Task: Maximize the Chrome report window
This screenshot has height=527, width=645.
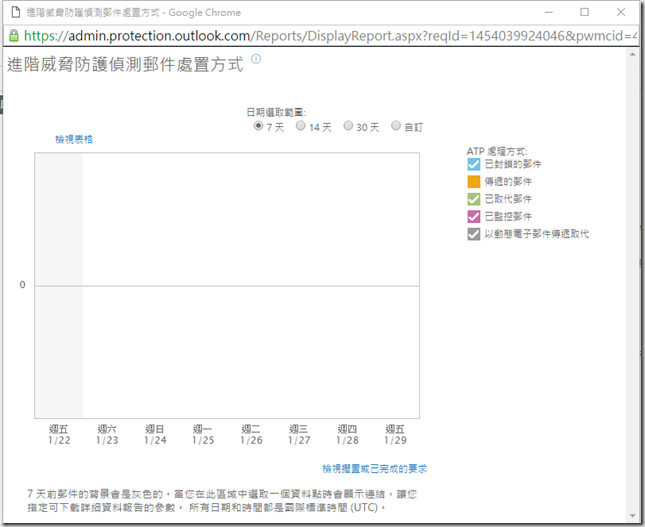Action: coord(584,11)
